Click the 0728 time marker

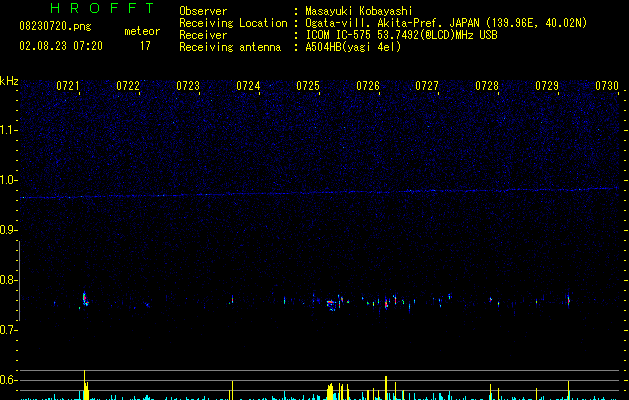tap(487, 86)
